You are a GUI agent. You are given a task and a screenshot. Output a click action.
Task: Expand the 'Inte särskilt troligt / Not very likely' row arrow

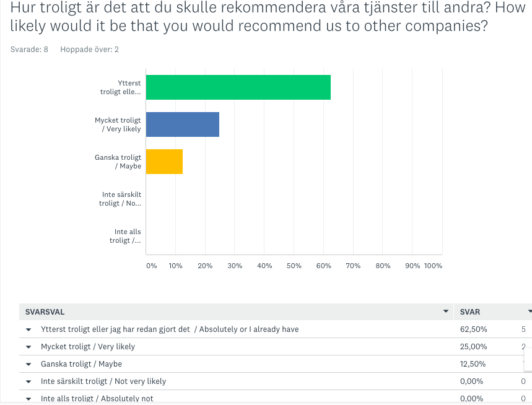pyautogui.click(x=28, y=381)
